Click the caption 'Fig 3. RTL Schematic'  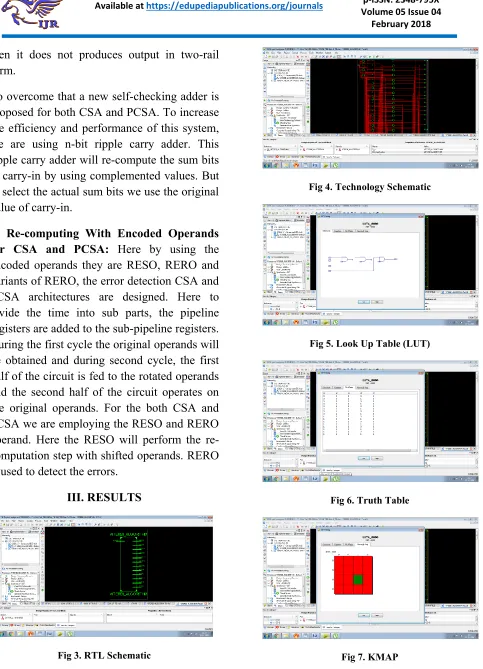104,655
